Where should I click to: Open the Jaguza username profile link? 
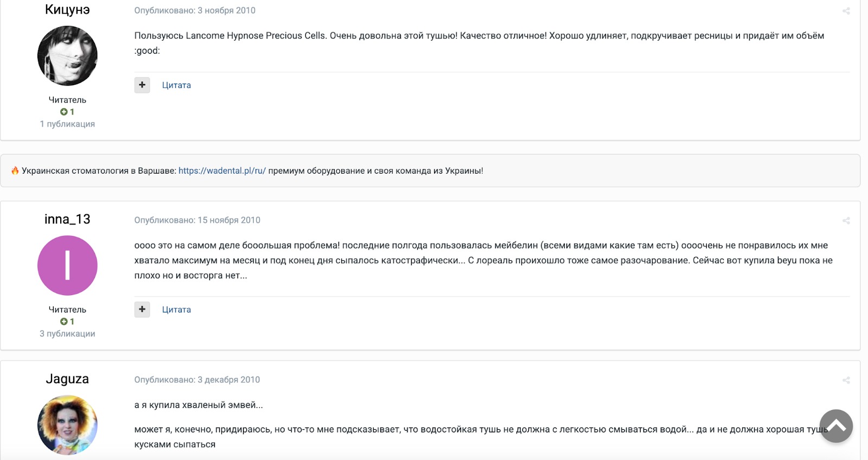[67, 379]
